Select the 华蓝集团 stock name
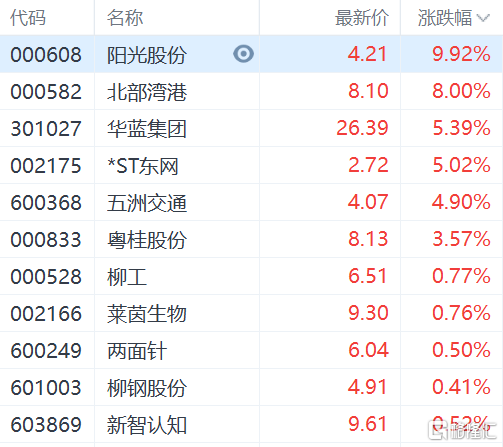The width and height of the screenshot is (503, 447). pyautogui.click(x=146, y=129)
